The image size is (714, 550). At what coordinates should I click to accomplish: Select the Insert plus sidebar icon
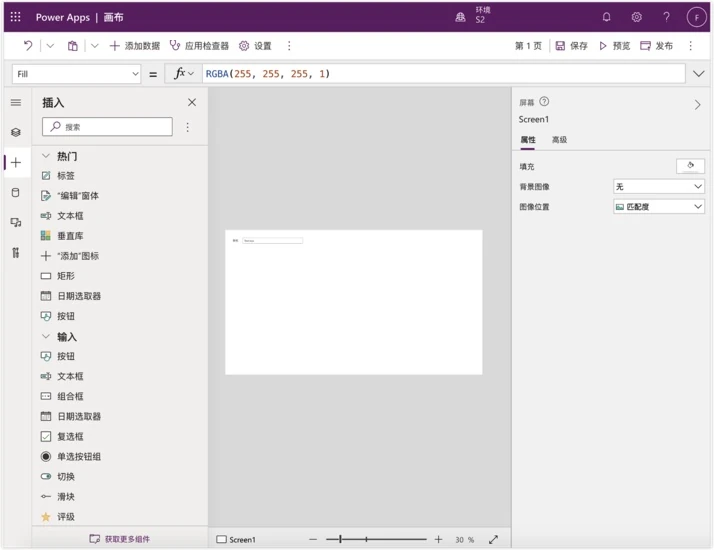16,163
